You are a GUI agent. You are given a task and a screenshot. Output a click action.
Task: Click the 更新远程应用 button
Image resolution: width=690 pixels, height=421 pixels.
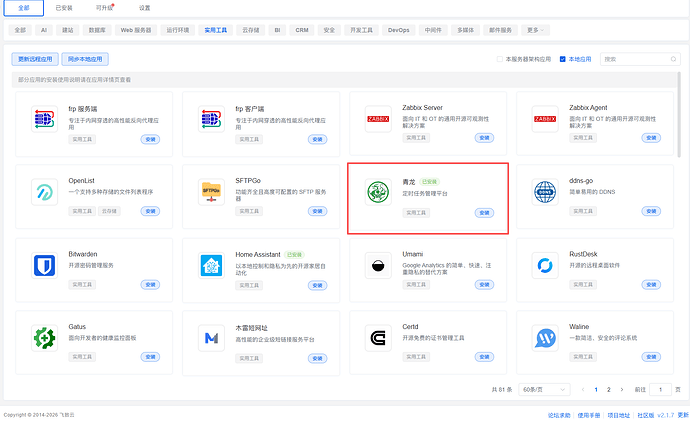coord(37,59)
